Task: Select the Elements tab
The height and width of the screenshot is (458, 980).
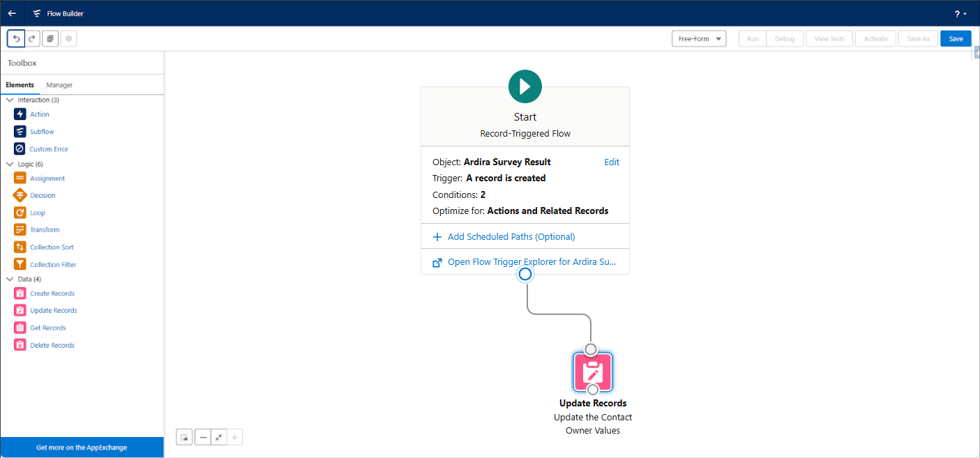Action: tap(20, 84)
